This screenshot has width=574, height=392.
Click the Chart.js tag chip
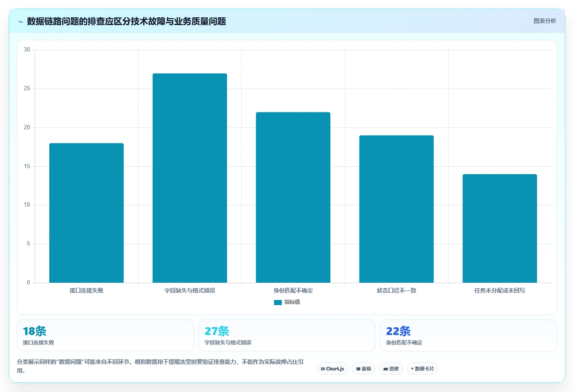point(332,369)
